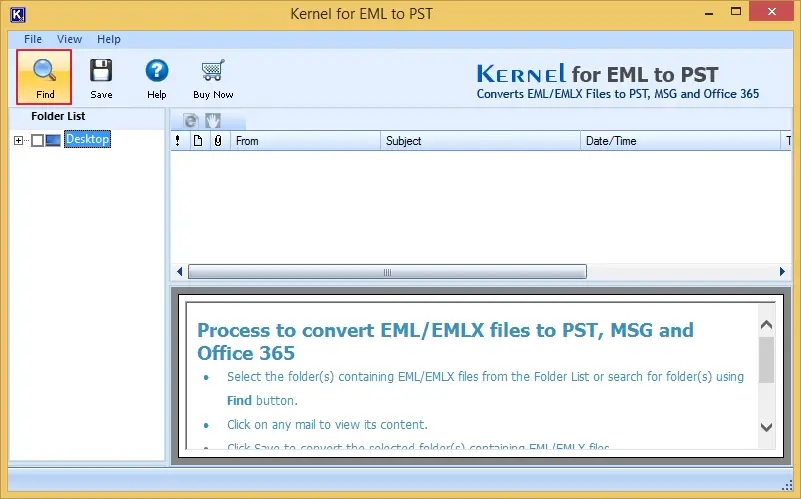Image resolution: width=801 pixels, height=499 pixels.
Task: Sort by the attachment paperclip column
Action: point(218,140)
